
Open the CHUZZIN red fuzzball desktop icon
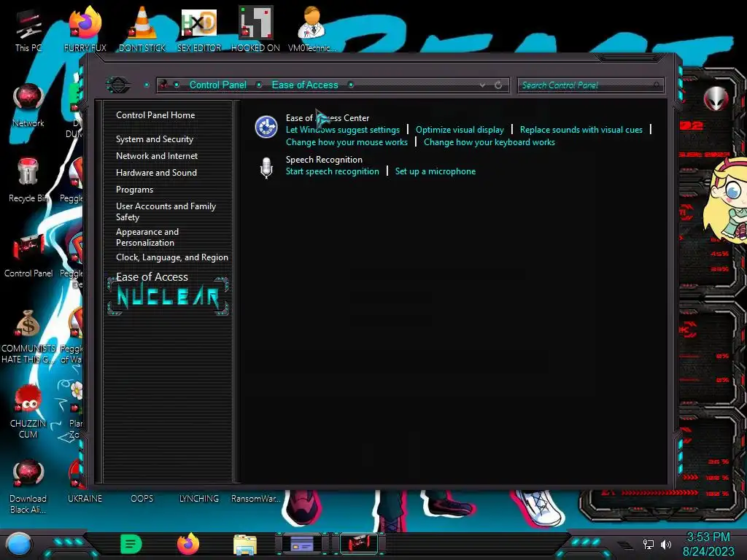[28, 412]
